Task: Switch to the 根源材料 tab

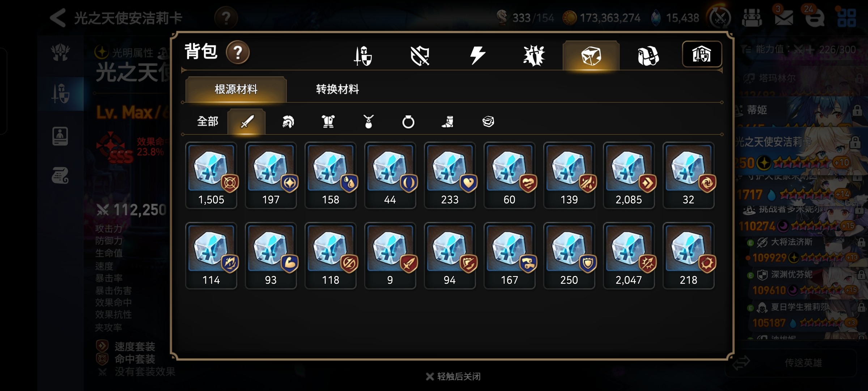Action: [x=236, y=89]
